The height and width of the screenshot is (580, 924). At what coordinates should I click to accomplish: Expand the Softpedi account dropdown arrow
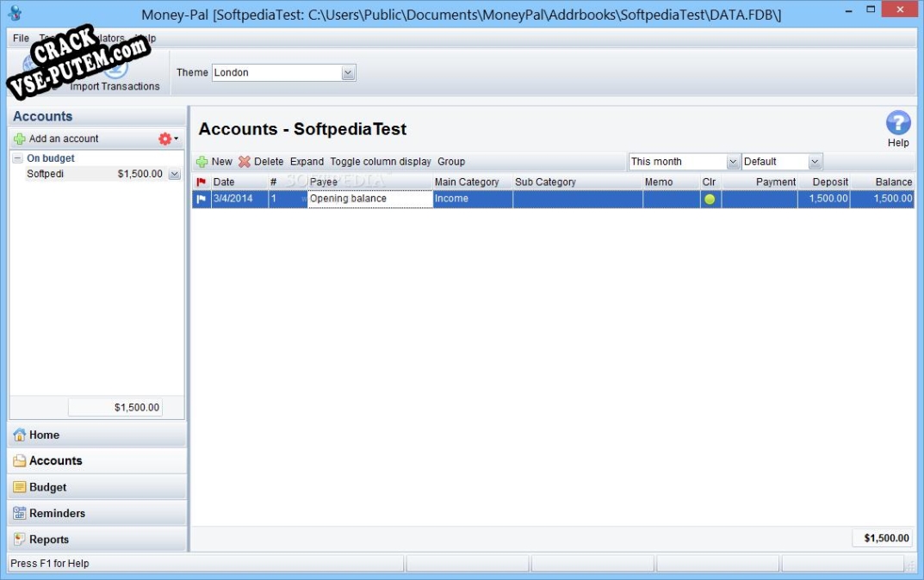174,174
